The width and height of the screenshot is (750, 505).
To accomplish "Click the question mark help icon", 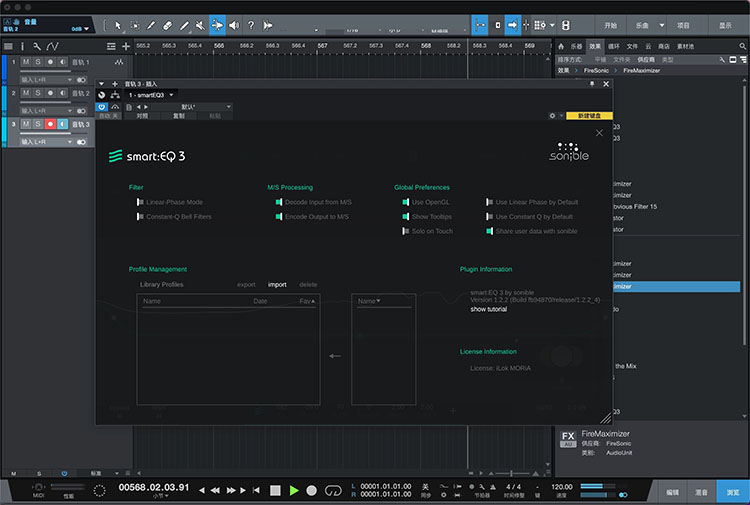I will [251, 25].
